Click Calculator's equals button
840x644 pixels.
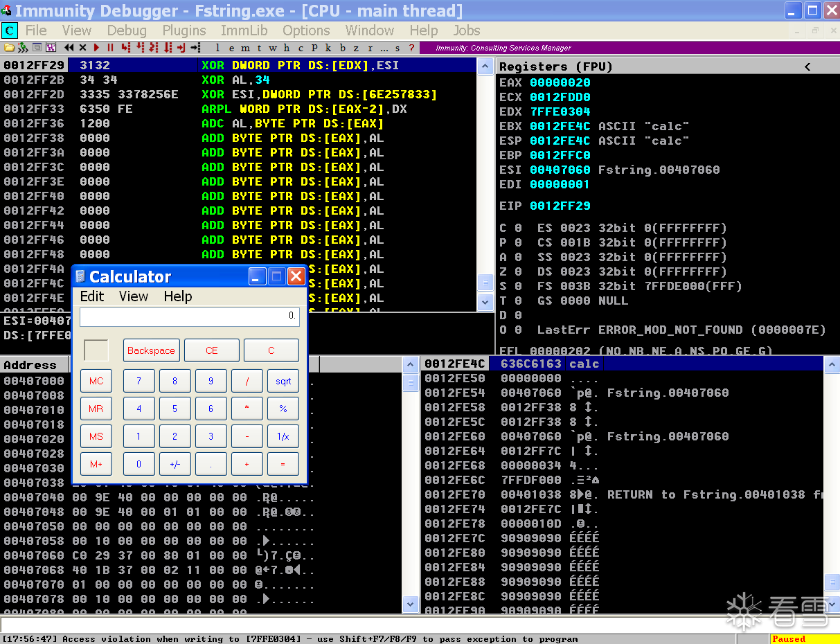(283, 464)
